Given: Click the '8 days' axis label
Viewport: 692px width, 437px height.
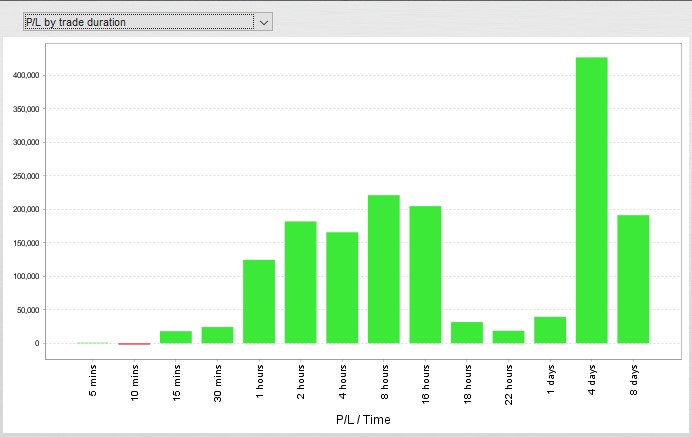Looking at the screenshot, I should tap(633, 380).
